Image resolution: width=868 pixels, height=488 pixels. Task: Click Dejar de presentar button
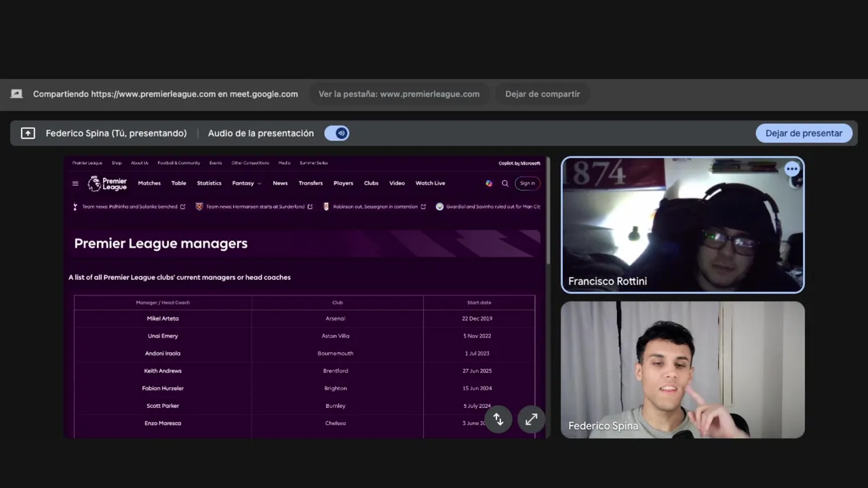pyautogui.click(x=804, y=134)
